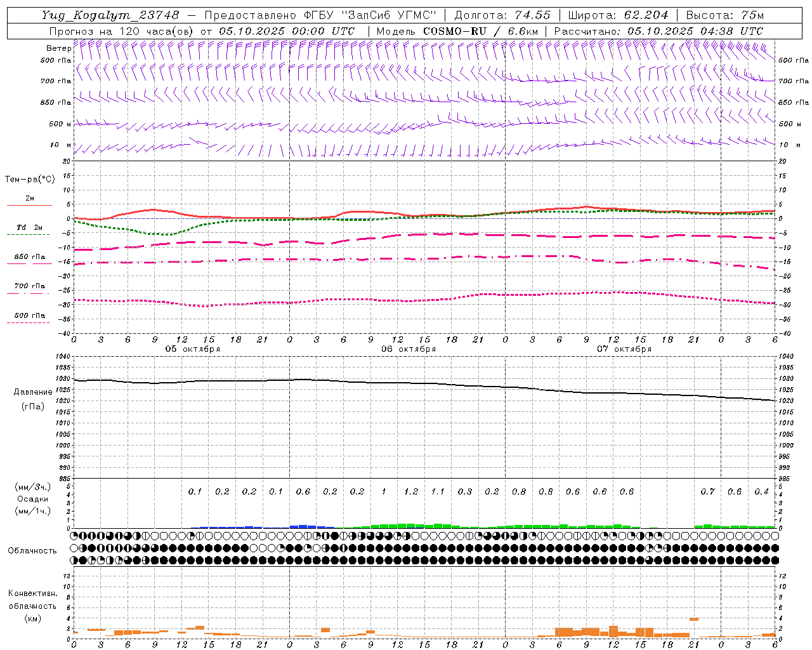Select the Широта: 62.204 value
The height and width of the screenshot is (650, 812).
click(618, 15)
